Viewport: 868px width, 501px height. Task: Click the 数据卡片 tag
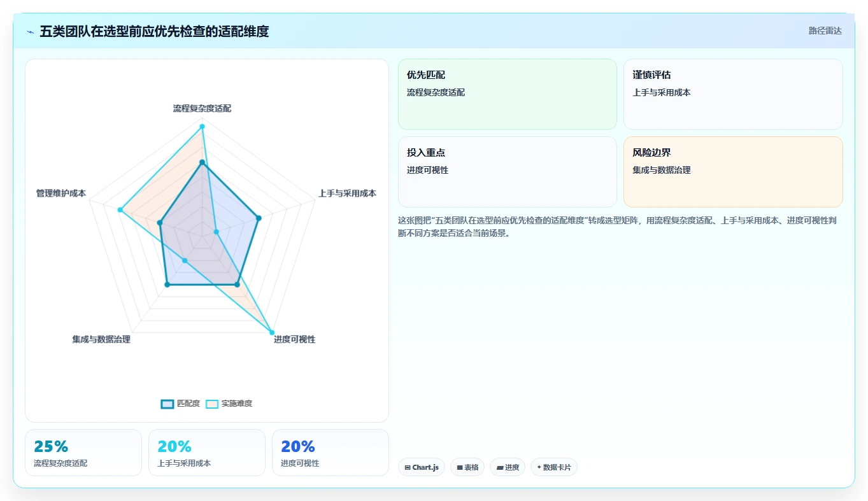(x=554, y=467)
